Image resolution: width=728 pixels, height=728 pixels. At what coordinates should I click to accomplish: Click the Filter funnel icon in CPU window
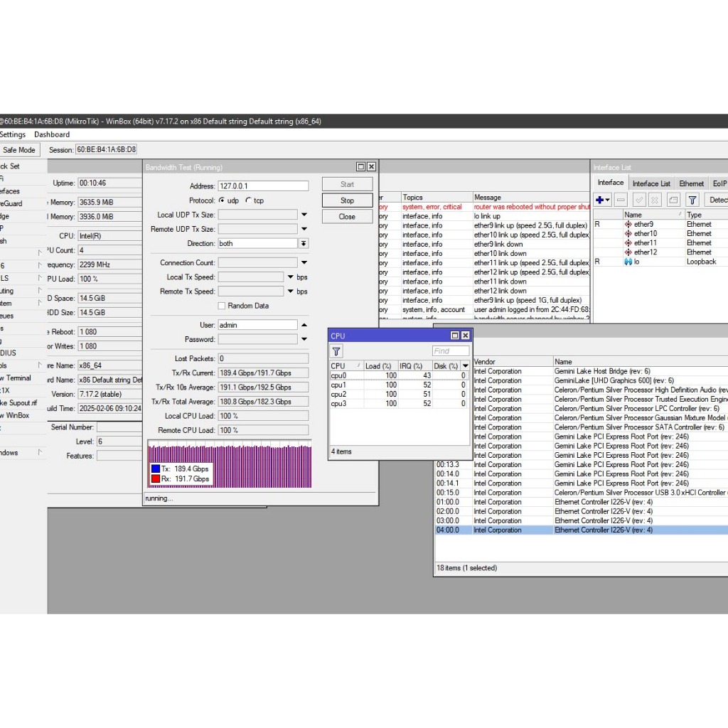pos(337,351)
